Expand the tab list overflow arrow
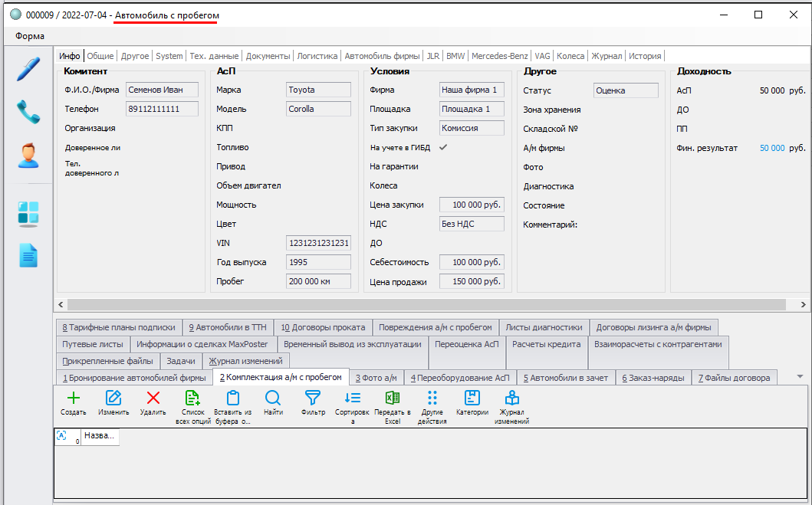 [x=800, y=377]
